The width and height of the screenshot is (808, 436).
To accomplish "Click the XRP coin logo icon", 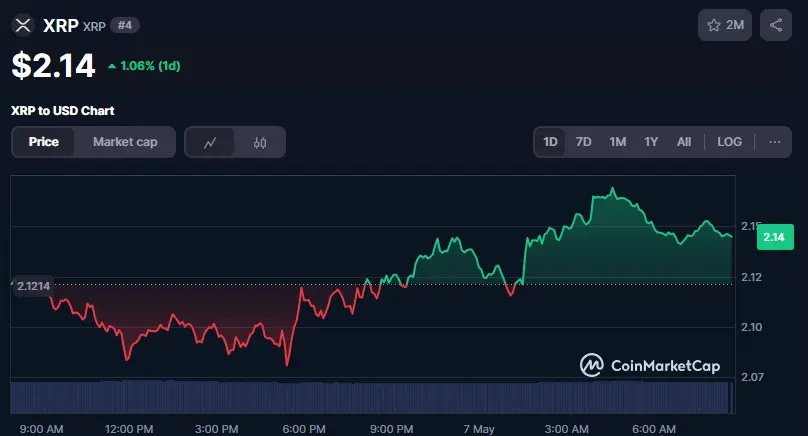I will point(23,25).
